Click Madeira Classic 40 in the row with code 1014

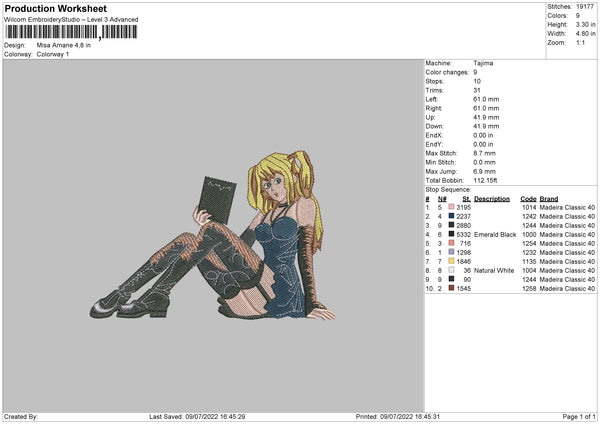[567, 207]
